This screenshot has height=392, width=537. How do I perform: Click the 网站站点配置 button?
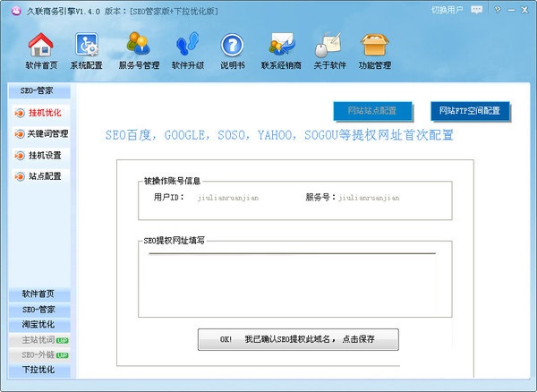point(372,111)
